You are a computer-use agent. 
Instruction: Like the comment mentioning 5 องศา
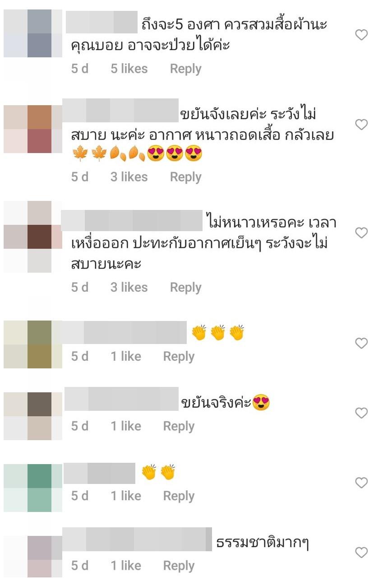tap(362, 35)
